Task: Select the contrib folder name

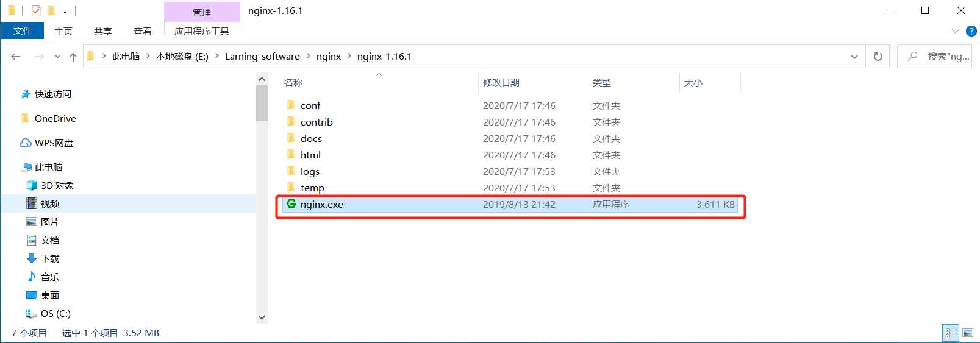Action: pos(317,122)
